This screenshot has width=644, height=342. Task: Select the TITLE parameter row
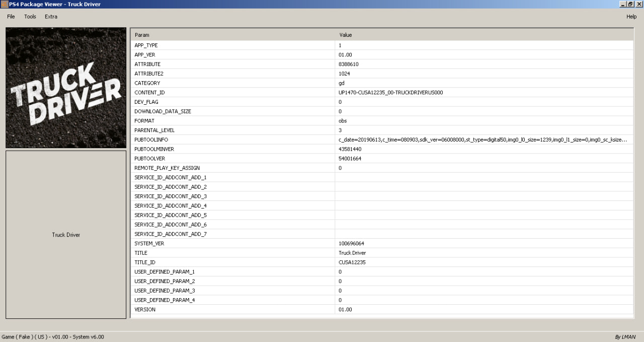[x=382, y=253]
